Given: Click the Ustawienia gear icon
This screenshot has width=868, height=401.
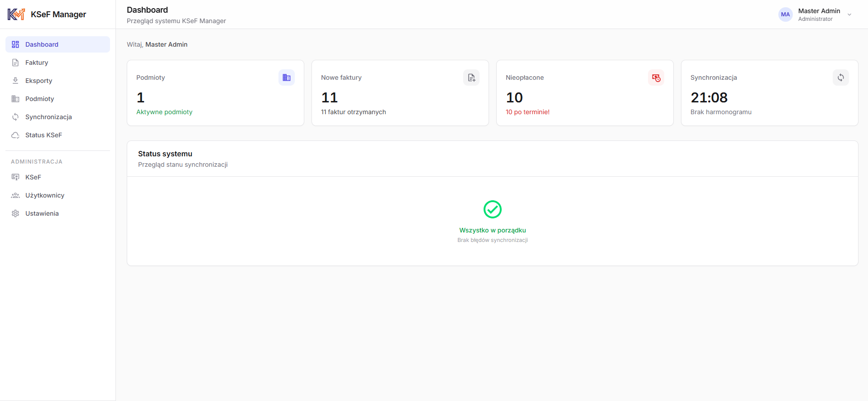Looking at the screenshot, I should 15,213.
